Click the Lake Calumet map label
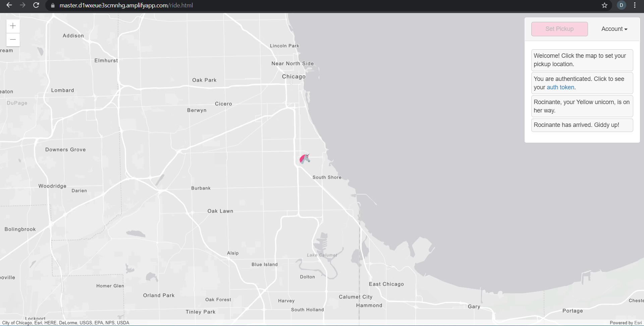 pos(322,255)
